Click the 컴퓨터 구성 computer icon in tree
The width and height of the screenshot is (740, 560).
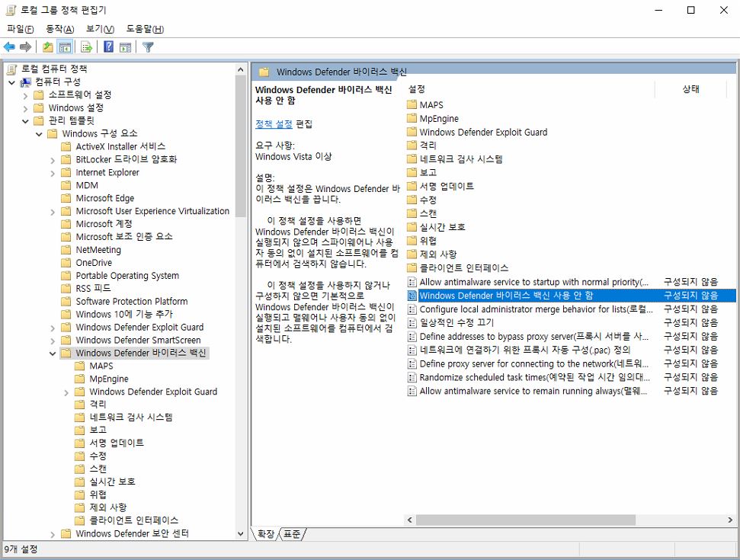25,82
